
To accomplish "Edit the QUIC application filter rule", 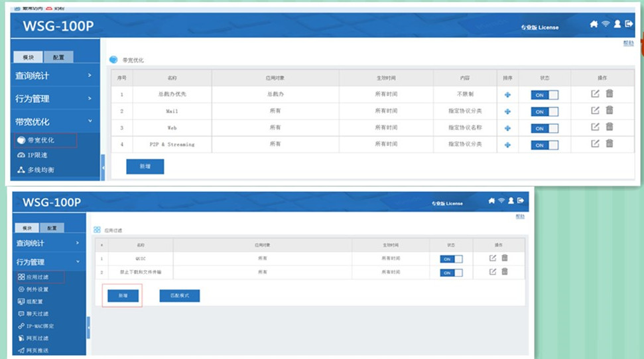I will pyautogui.click(x=493, y=258).
